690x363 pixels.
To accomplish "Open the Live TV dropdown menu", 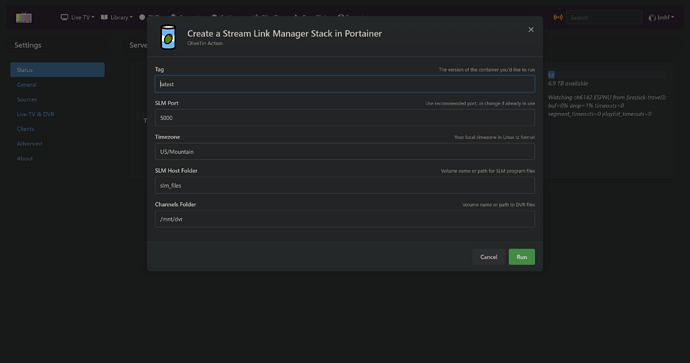I will tap(77, 18).
